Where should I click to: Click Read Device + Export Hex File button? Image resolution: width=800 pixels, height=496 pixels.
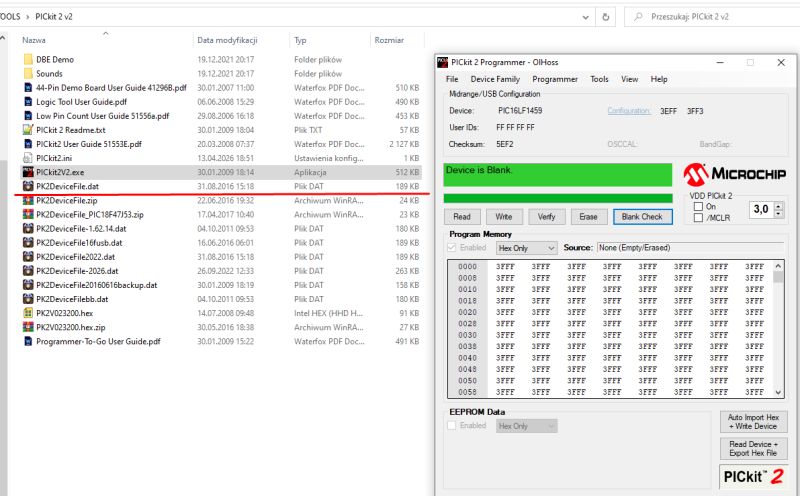coord(754,449)
